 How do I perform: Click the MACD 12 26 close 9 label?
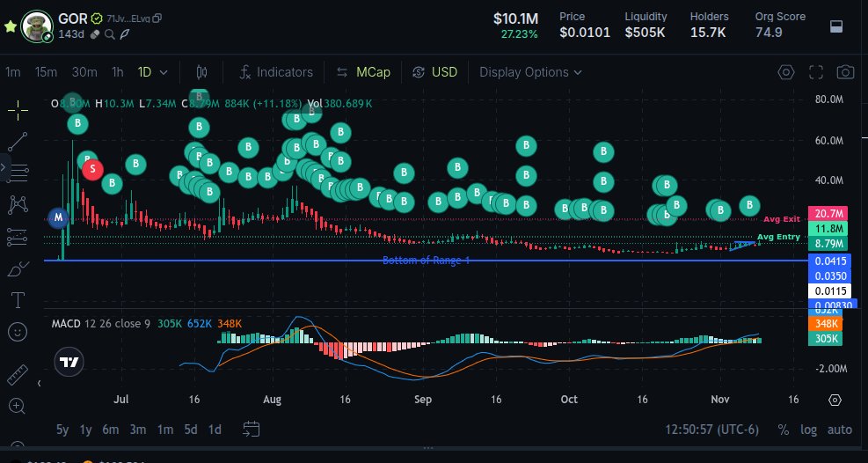(101, 323)
